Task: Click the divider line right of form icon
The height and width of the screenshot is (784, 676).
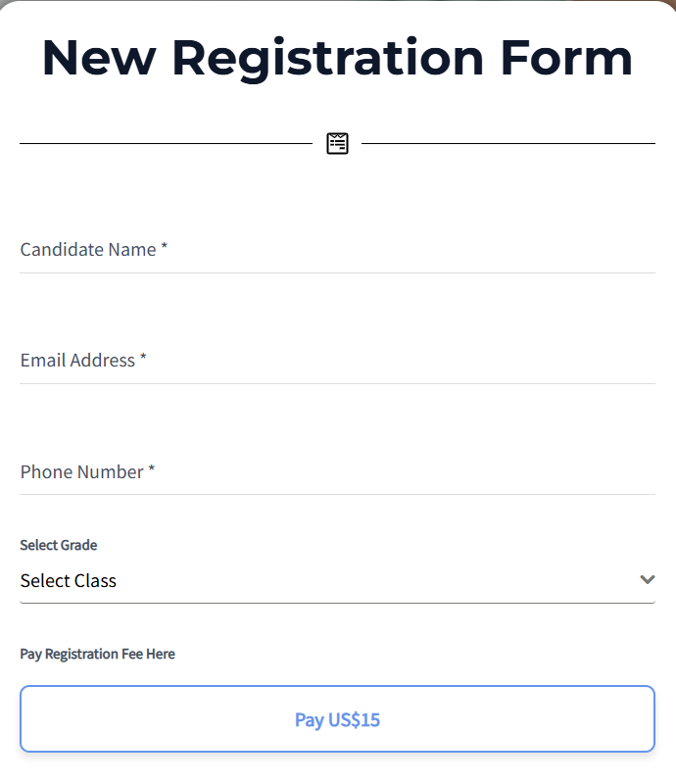Action: (x=507, y=144)
